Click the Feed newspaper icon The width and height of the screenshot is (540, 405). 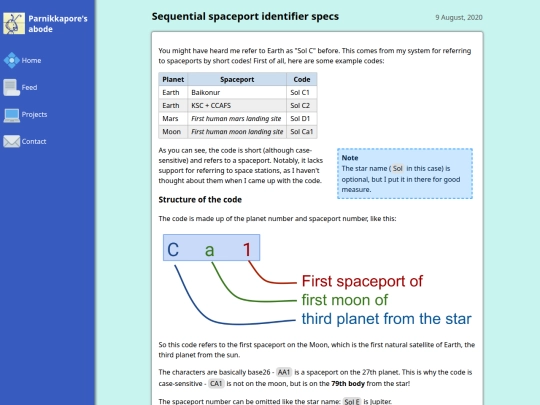tap(12, 87)
